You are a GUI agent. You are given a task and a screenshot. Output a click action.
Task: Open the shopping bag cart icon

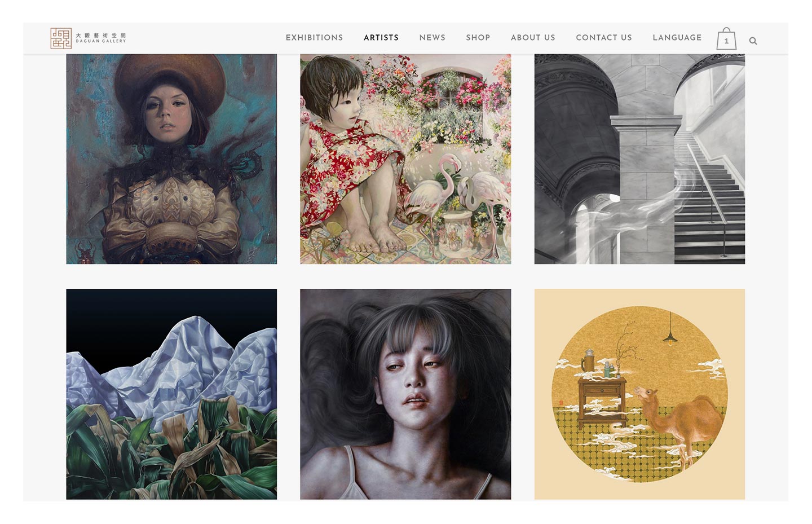(x=726, y=39)
